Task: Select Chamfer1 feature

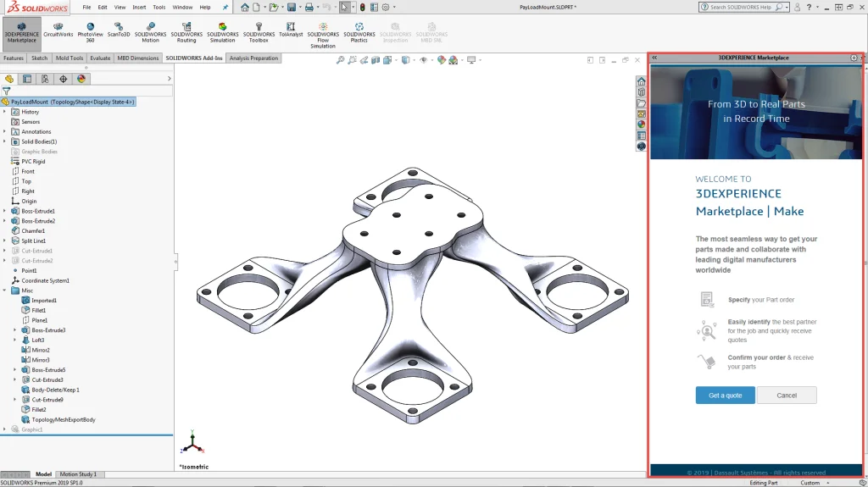Action: point(33,230)
